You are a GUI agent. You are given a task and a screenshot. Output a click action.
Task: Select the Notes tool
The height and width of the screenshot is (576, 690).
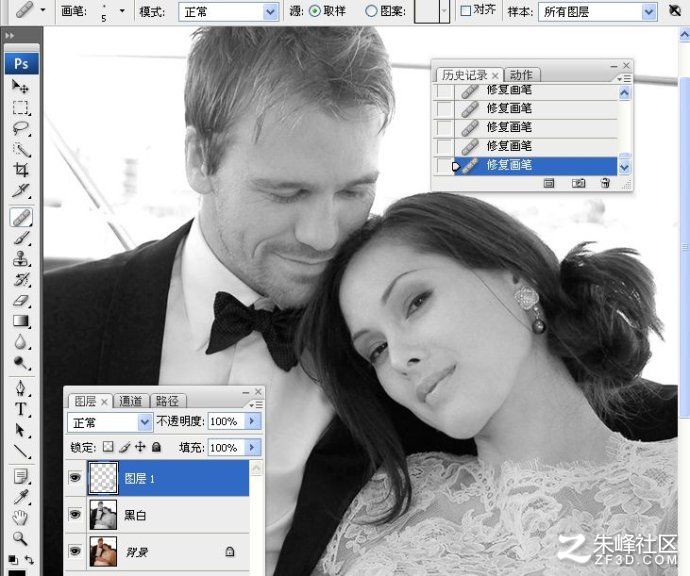20,476
